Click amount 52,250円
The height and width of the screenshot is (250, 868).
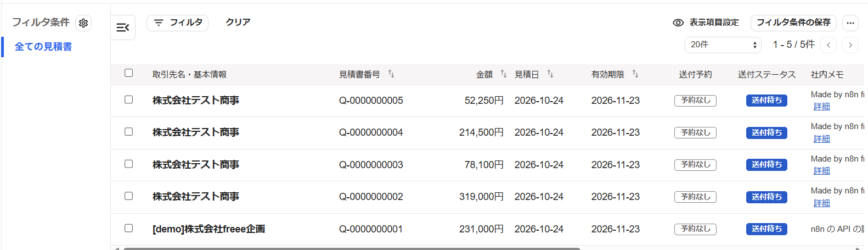click(x=484, y=101)
